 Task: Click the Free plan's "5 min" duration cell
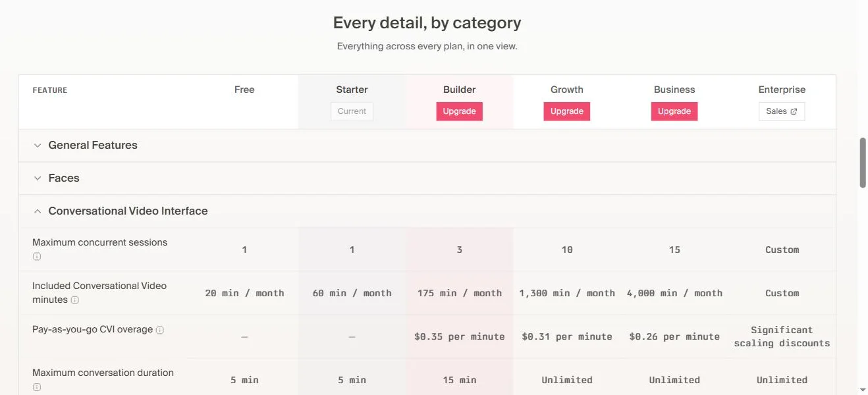pyautogui.click(x=244, y=380)
